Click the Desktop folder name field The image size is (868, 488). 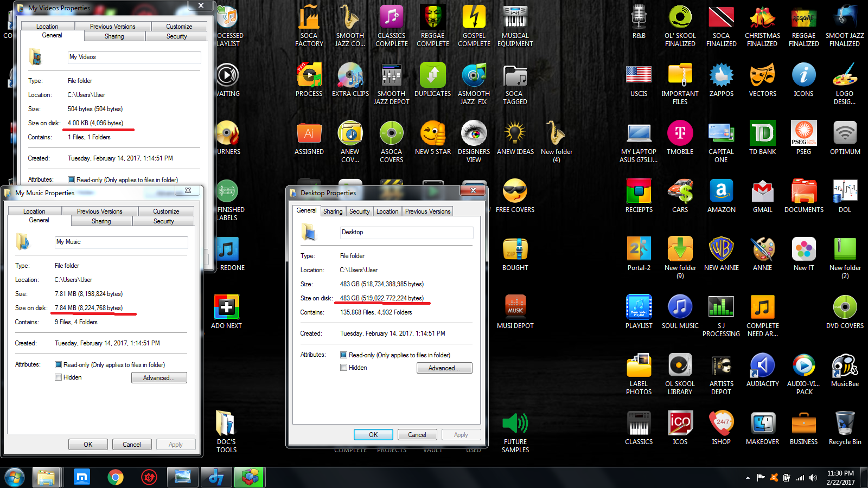click(x=406, y=233)
